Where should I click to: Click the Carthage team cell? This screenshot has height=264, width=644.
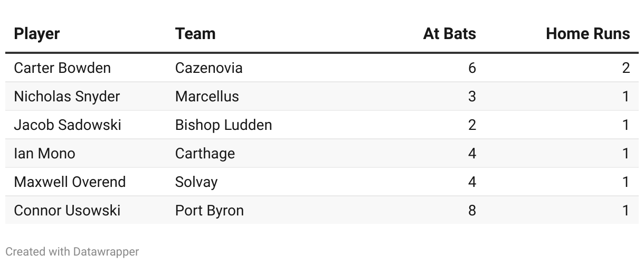tap(205, 154)
